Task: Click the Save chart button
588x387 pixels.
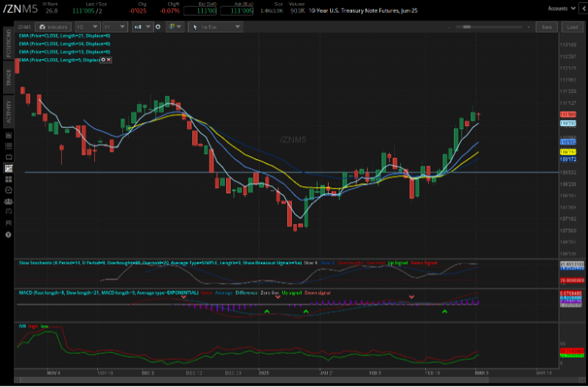Action: (547, 27)
